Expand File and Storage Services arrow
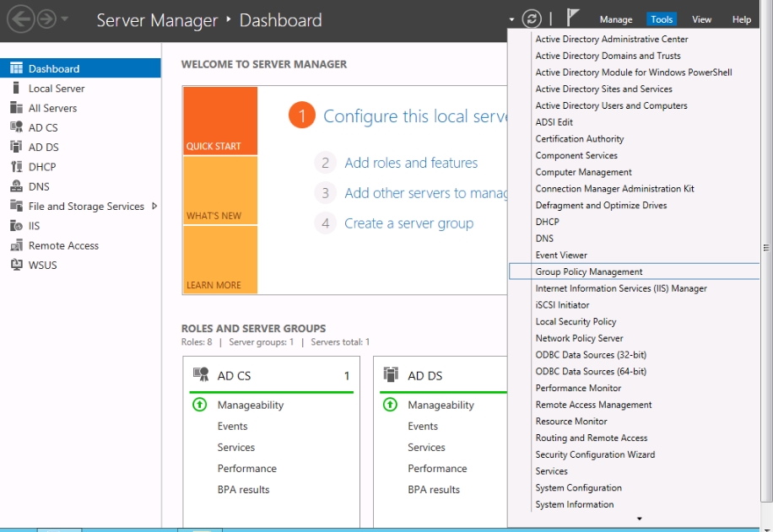773x532 pixels. (x=154, y=206)
